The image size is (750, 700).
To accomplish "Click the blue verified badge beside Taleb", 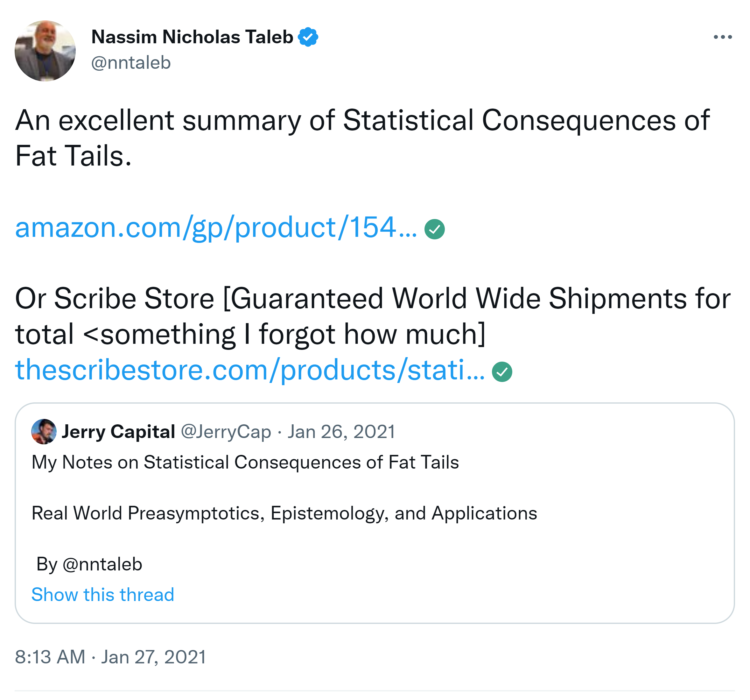I will [x=308, y=37].
